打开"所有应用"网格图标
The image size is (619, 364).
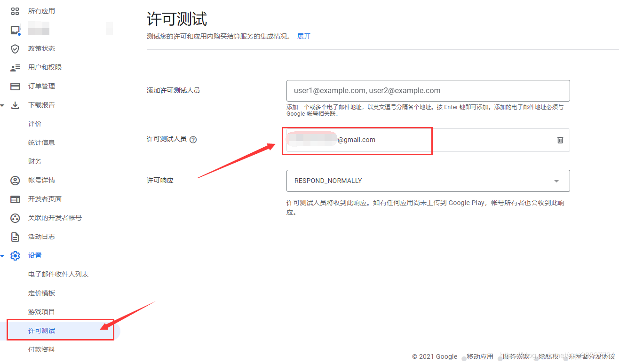click(x=14, y=10)
